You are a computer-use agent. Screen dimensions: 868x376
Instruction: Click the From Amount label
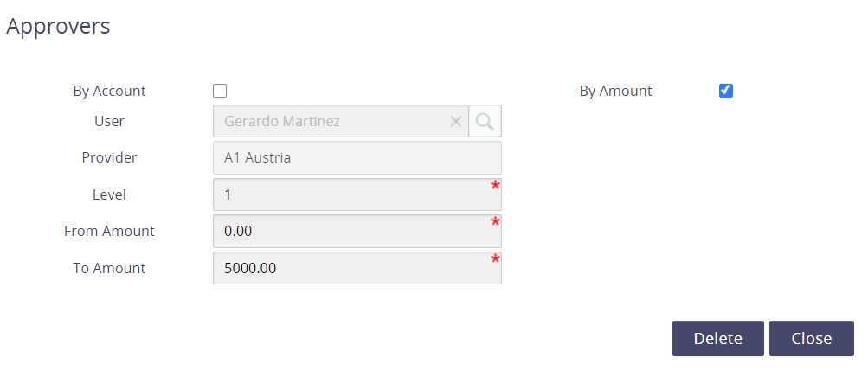pos(109,231)
